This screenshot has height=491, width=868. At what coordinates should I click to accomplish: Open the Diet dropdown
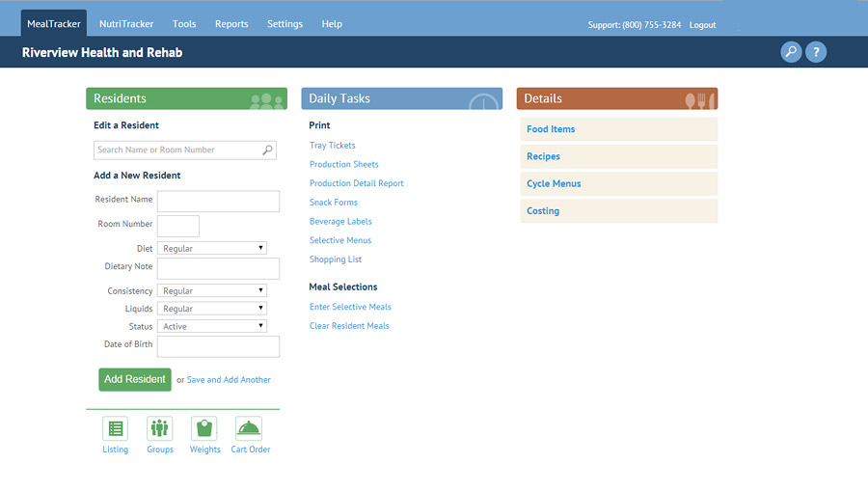(212, 248)
